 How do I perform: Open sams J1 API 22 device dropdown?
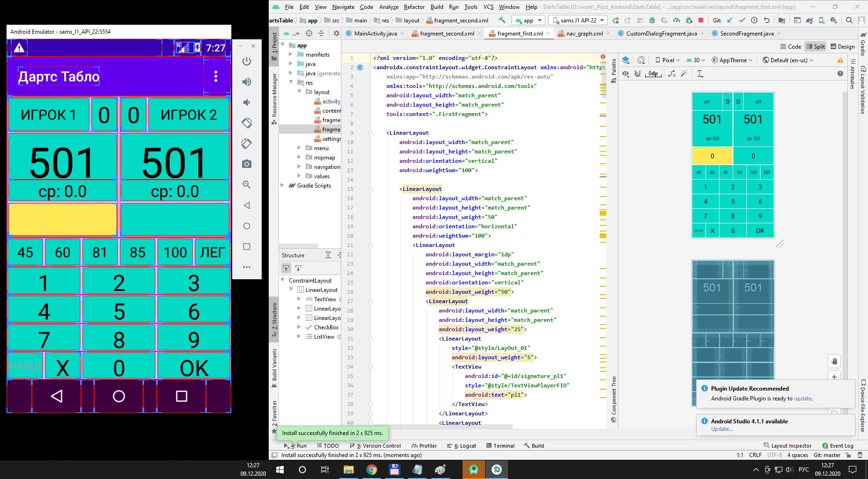pos(578,20)
